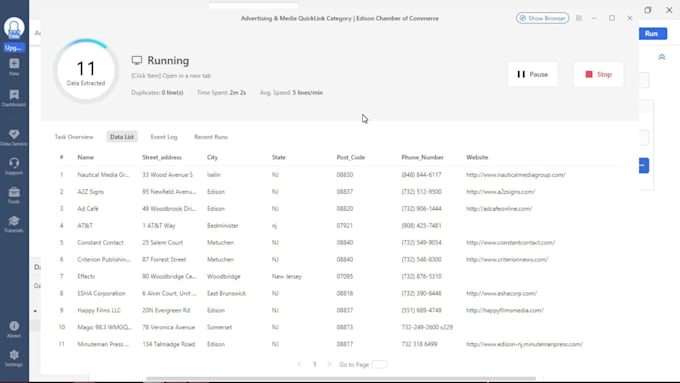Open Tools briefcase icon
Viewport: 680px width, 383px height.
[x=14, y=195]
